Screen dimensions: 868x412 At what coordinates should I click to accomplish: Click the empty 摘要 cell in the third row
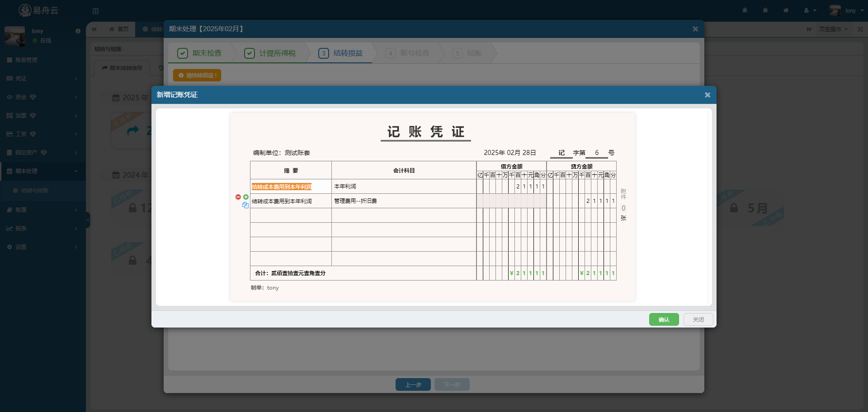(x=291, y=215)
